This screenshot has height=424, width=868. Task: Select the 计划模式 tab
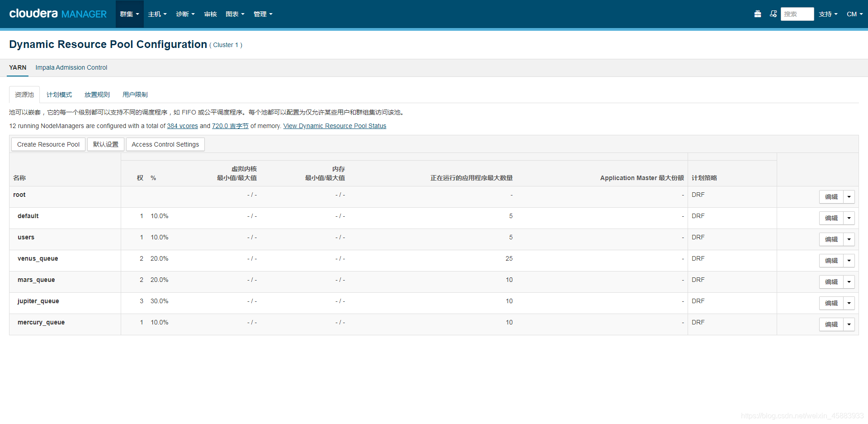(59, 95)
